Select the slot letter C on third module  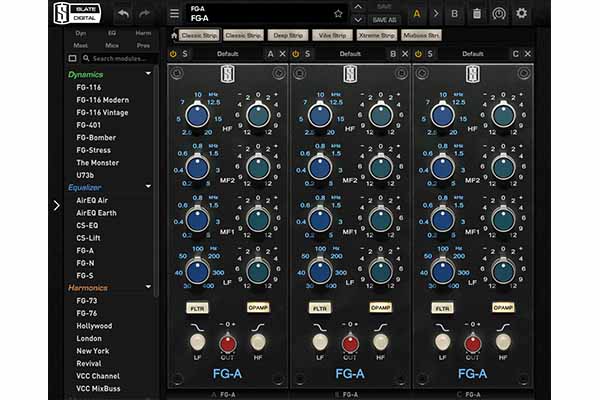(x=516, y=54)
